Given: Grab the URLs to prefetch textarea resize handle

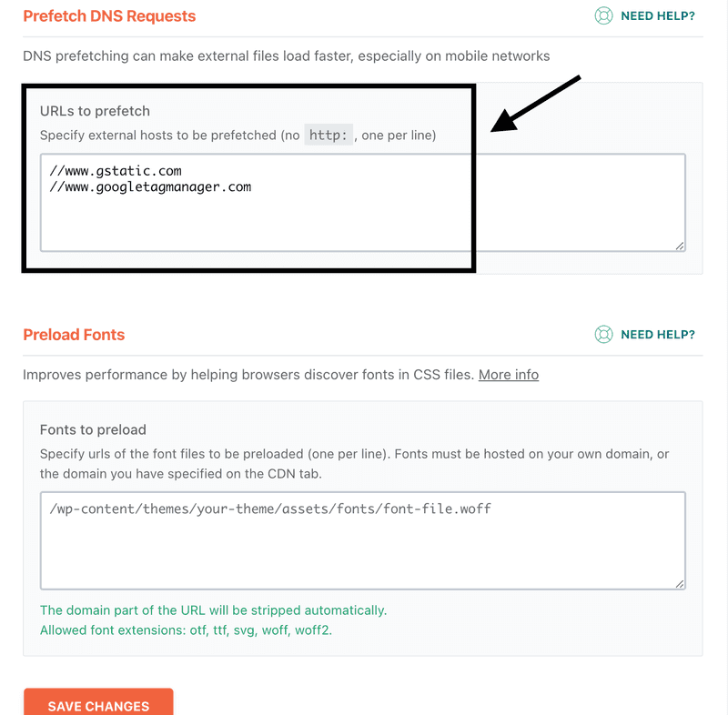Looking at the screenshot, I should [680, 245].
